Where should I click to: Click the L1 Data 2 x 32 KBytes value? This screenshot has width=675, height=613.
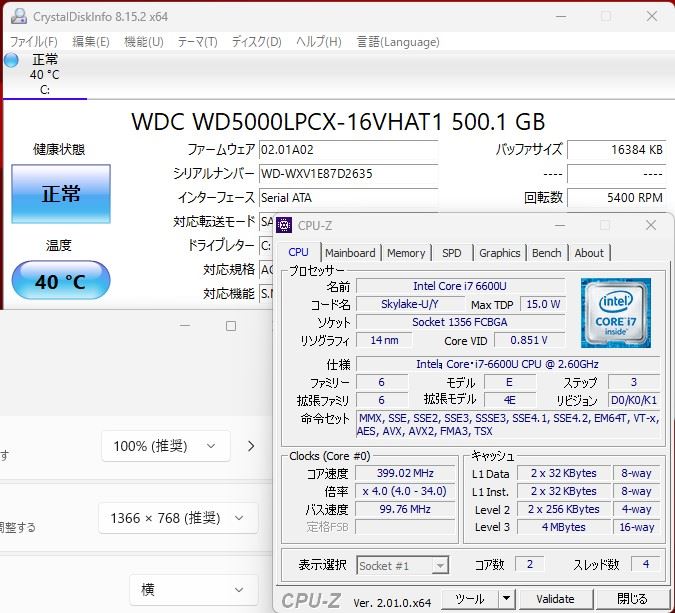click(x=564, y=474)
